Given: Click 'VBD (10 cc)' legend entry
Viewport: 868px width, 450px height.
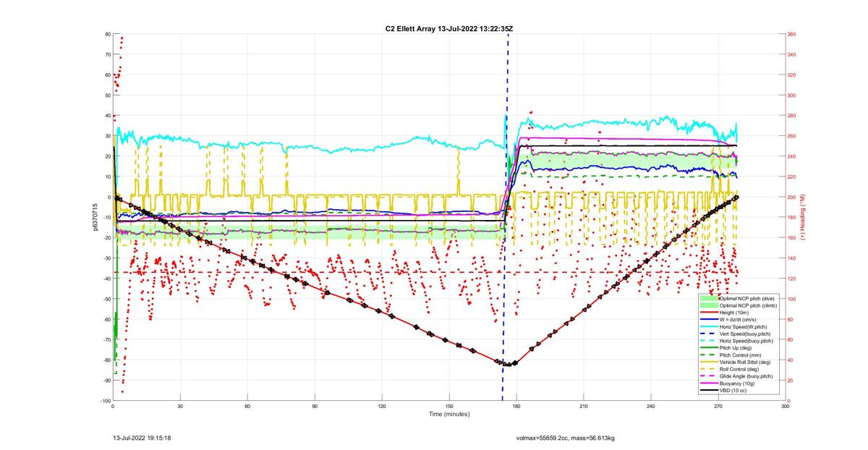Looking at the screenshot, I should 734,391.
